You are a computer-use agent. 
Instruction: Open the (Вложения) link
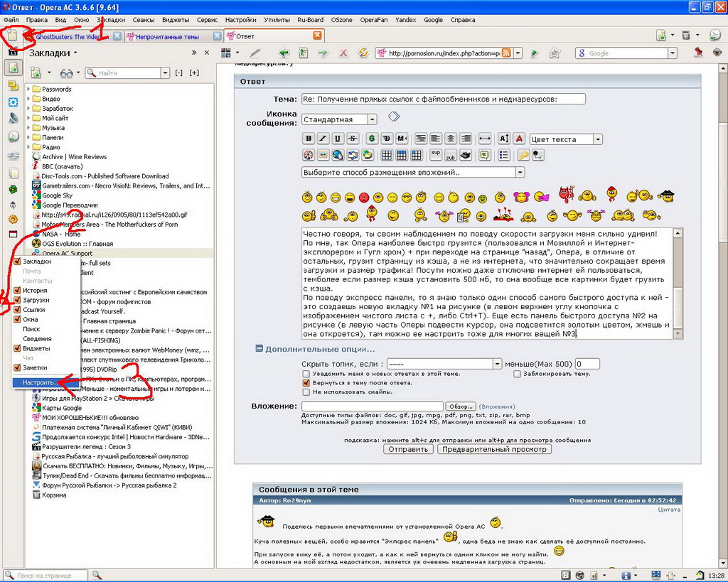[497, 406]
